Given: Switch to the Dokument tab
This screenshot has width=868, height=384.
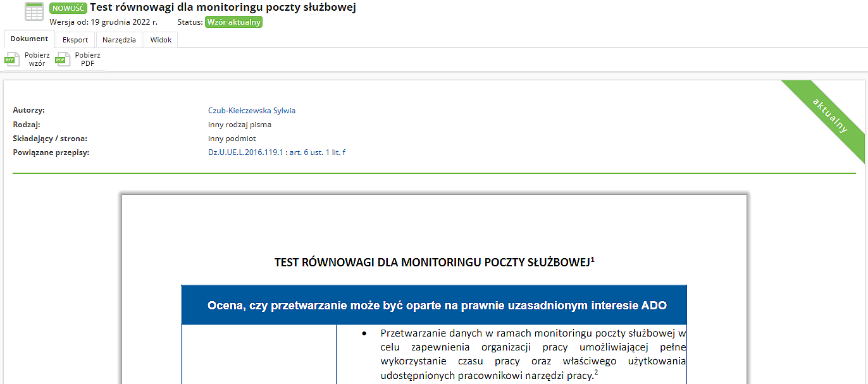Looking at the screenshot, I should tap(29, 39).
